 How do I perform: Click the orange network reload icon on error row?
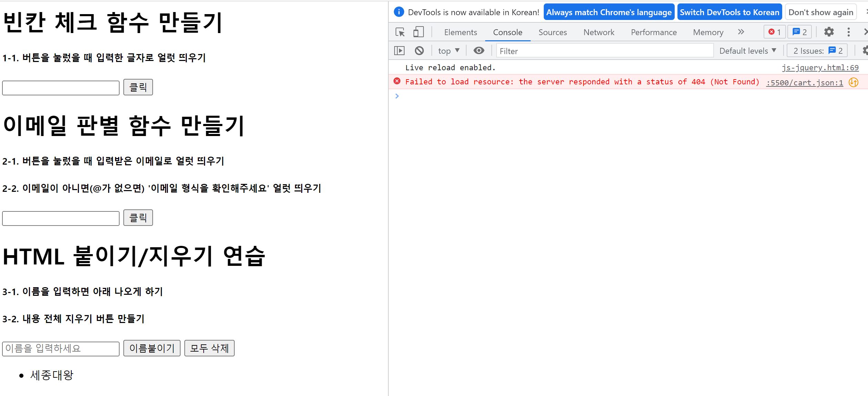coord(854,82)
